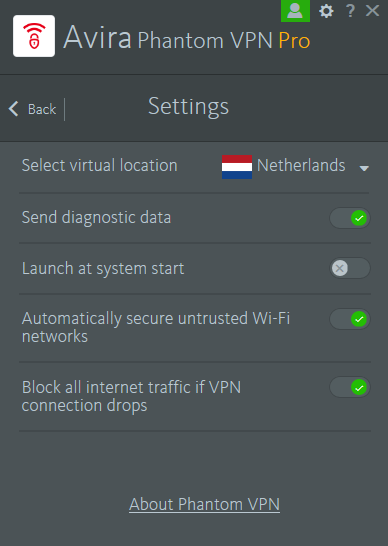The height and width of the screenshot is (546, 388).
Task: Click the Pro label in the title
Action: [294, 41]
